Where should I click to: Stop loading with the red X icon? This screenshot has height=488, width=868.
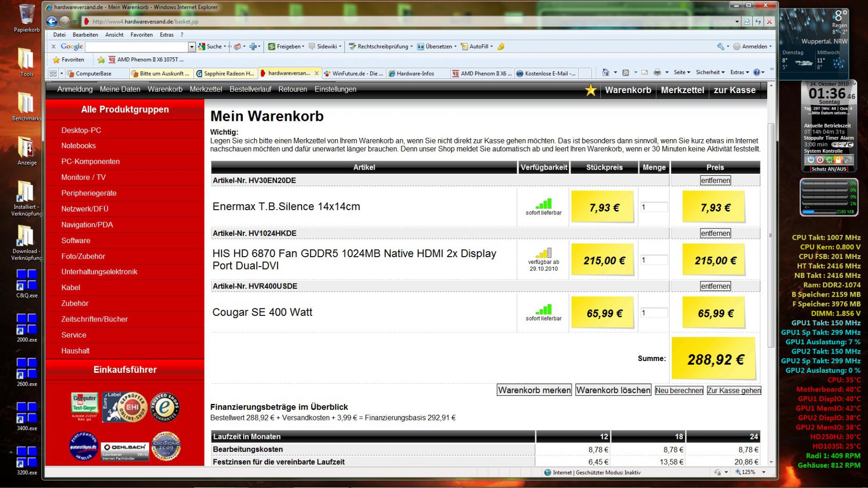pos(770,22)
